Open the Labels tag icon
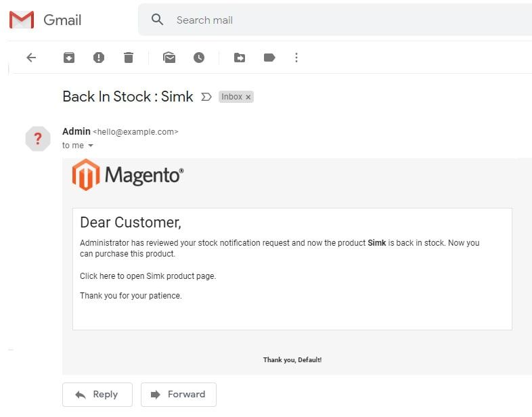 (x=269, y=58)
